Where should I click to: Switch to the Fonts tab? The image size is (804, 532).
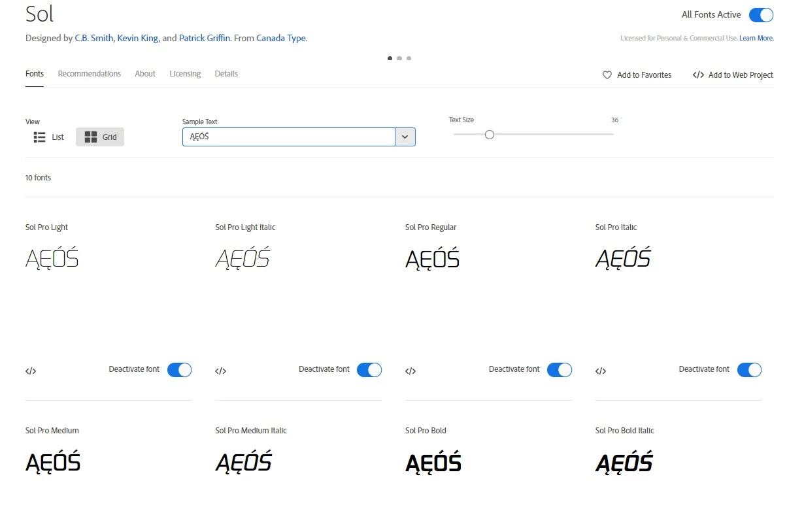pyautogui.click(x=35, y=74)
